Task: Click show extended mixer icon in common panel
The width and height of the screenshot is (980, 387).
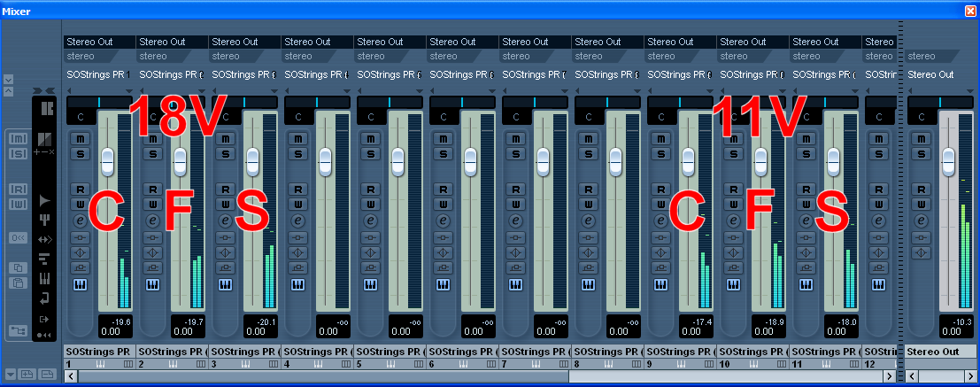Action: [46, 108]
